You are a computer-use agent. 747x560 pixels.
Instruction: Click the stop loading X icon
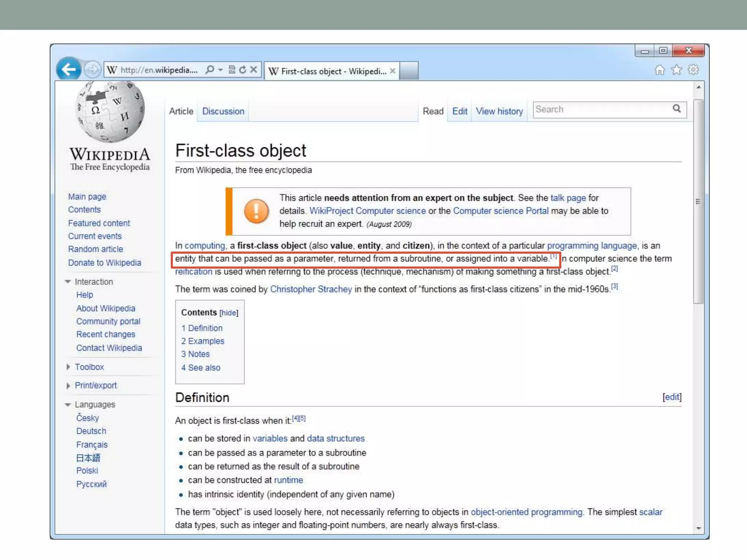[254, 70]
